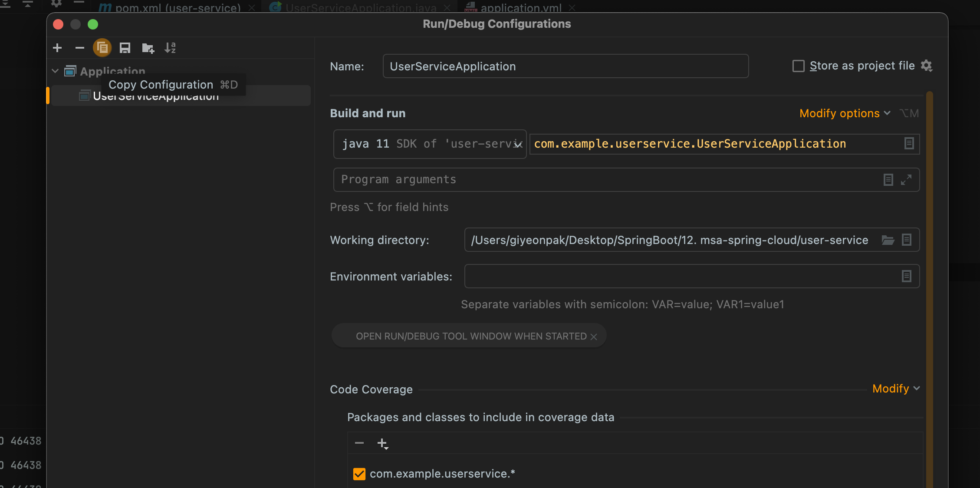Close the UserServiceApplication.java tab
Screen dimensions: 980x488
pos(447,8)
